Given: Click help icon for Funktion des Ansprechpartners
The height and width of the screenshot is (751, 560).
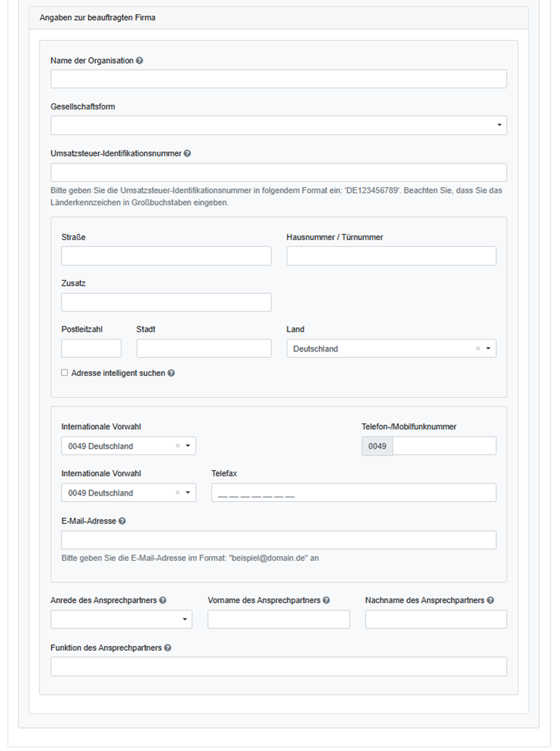Looking at the screenshot, I should [168, 648].
